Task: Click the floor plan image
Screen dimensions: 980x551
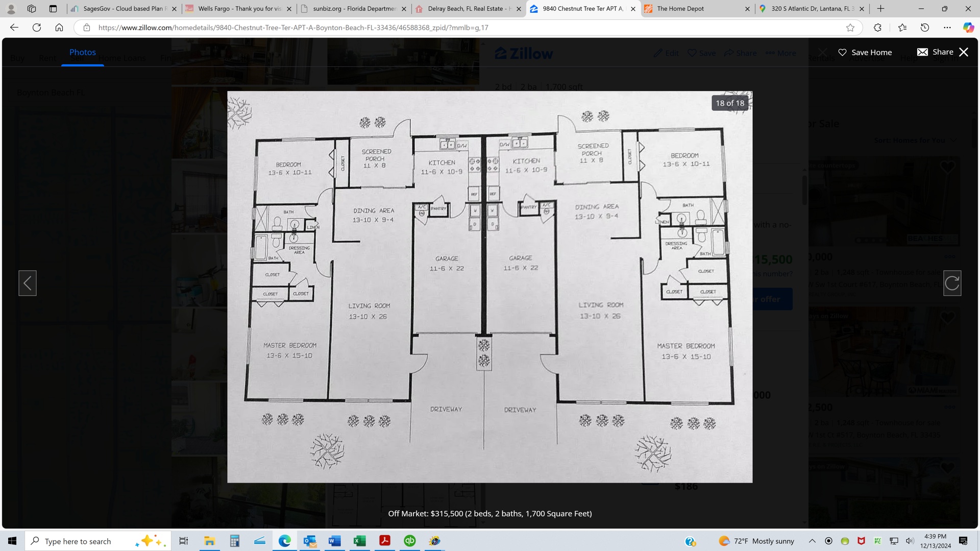Action: coord(489,287)
